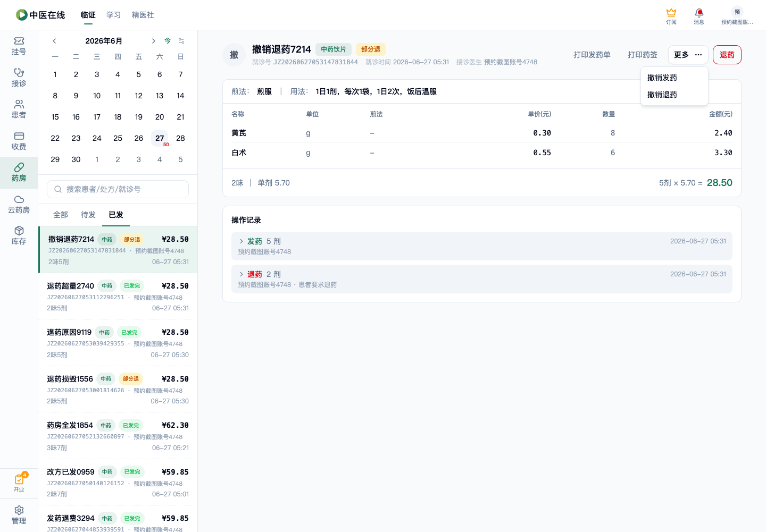
Task: Click 打印药签 button
Action: [643, 55]
